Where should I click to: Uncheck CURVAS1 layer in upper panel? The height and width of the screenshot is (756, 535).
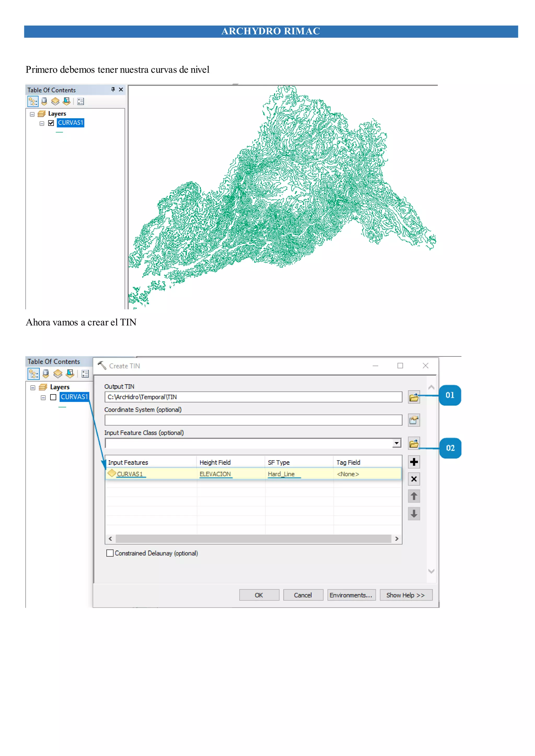pos(51,123)
